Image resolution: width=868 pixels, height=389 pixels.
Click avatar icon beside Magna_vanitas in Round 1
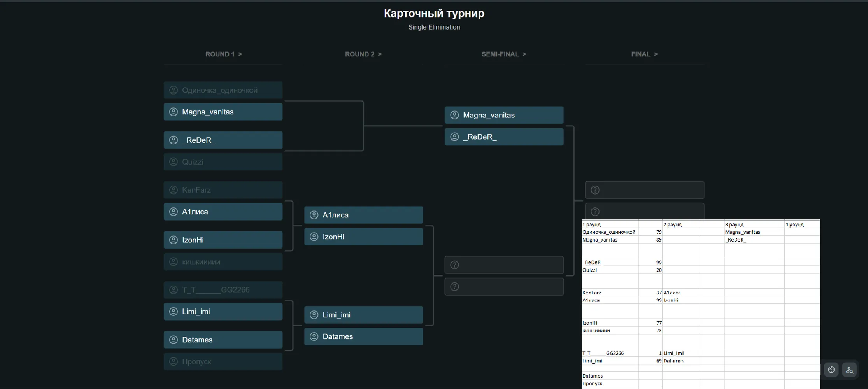pos(174,112)
